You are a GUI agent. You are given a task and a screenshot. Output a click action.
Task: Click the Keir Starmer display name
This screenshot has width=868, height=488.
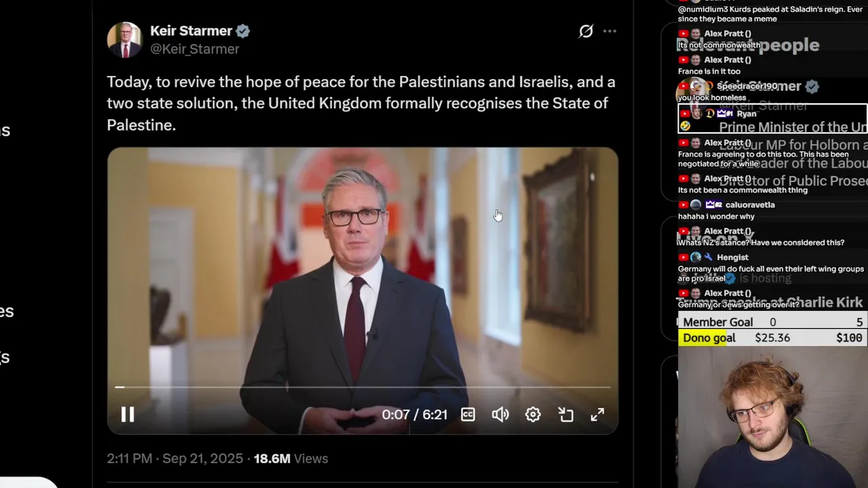pyautogui.click(x=191, y=30)
